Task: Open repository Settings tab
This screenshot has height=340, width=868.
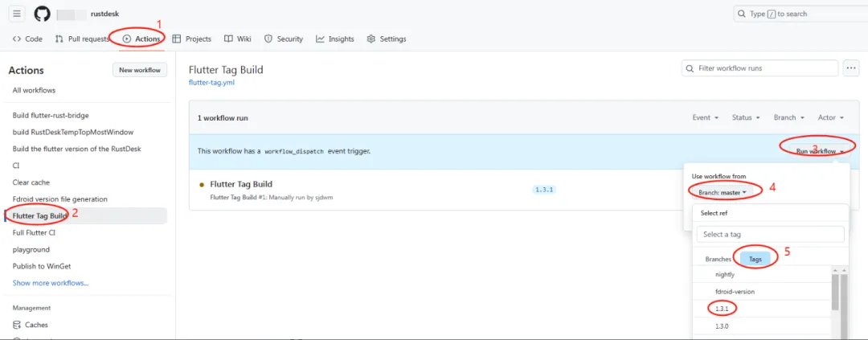Action: (387, 39)
